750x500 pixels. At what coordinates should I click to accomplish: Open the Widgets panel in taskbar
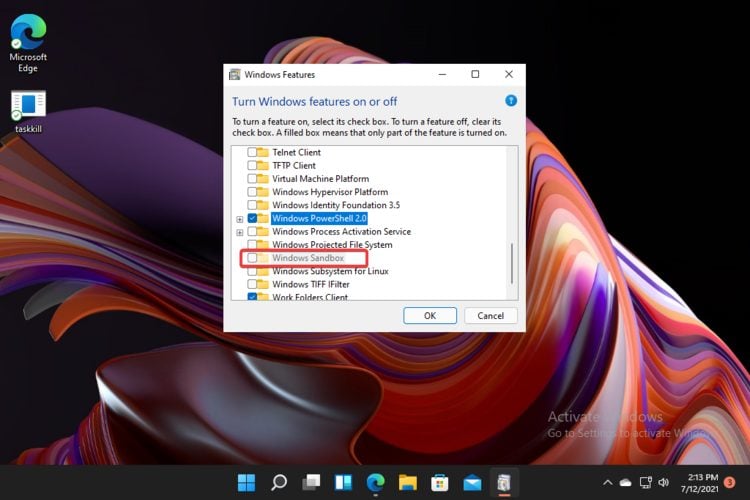coord(343,482)
